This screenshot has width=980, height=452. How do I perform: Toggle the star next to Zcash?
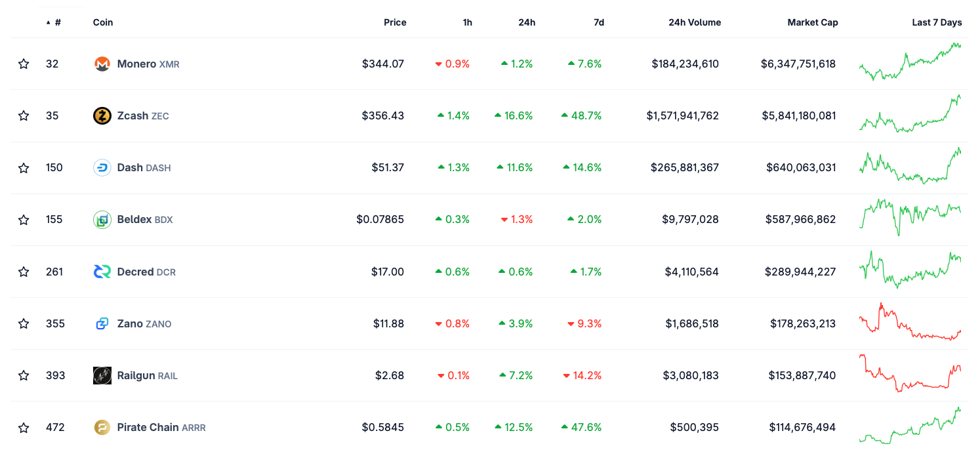(x=24, y=116)
